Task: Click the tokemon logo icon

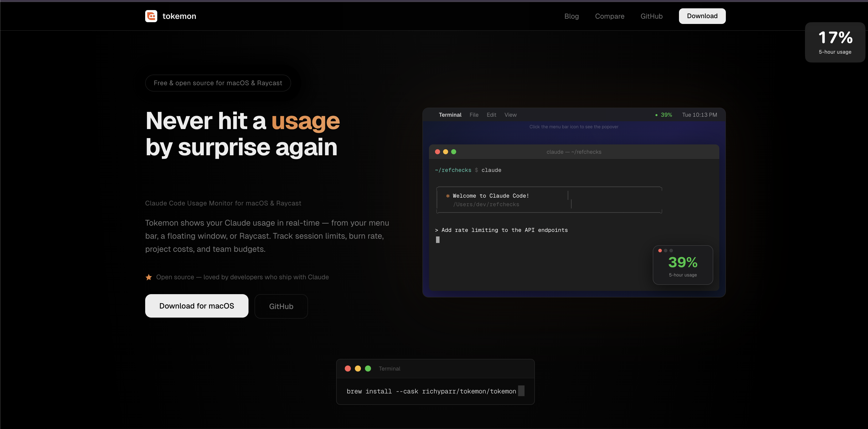Action: pyautogui.click(x=151, y=16)
